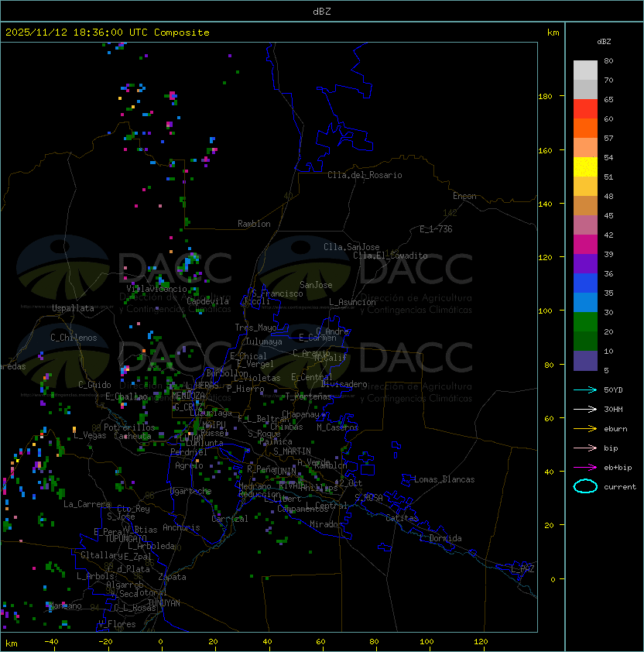Select the Clla.del_Rosario map label

[x=365, y=175]
